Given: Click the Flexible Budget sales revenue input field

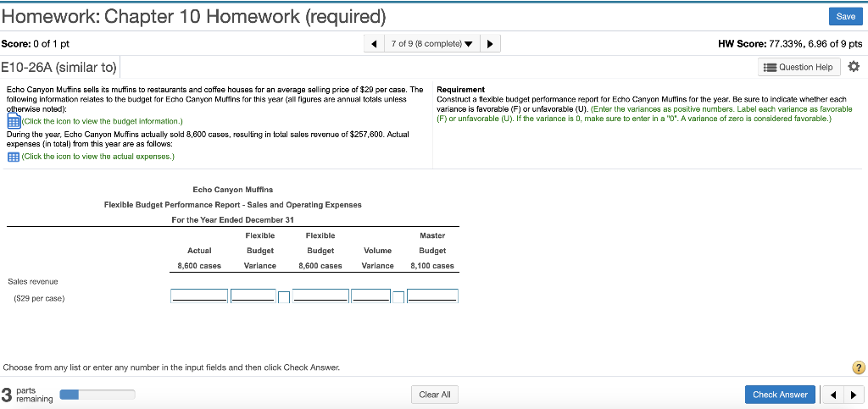Looking at the screenshot, I should click(320, 296).
